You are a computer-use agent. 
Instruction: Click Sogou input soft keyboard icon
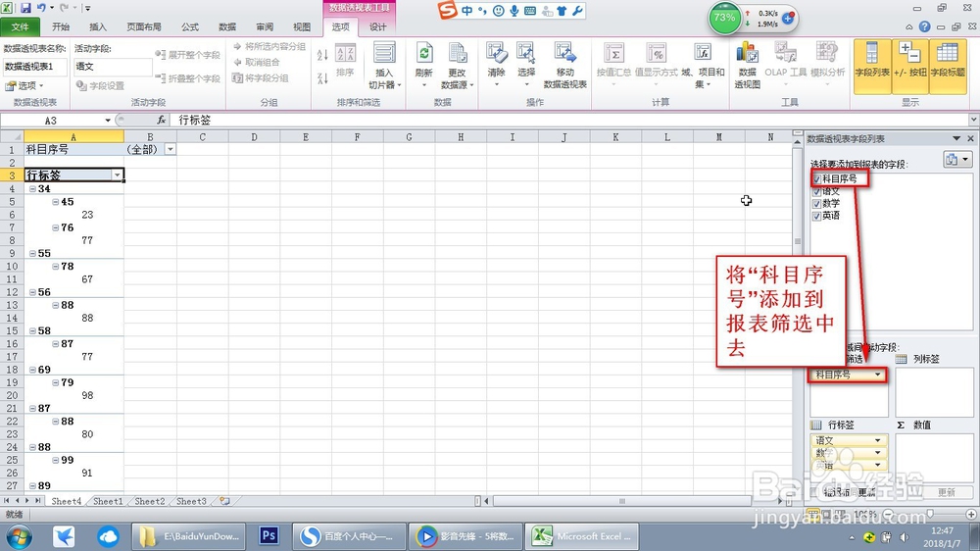530,11
